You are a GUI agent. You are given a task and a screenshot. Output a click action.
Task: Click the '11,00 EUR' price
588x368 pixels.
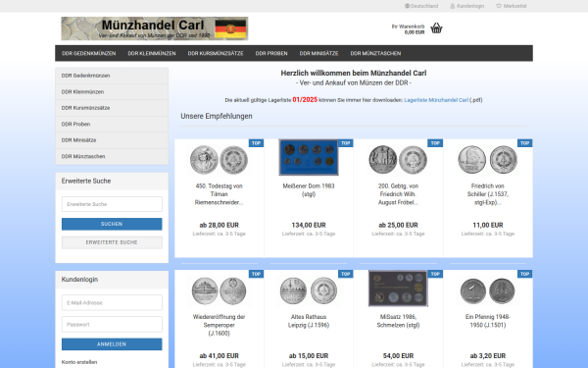[x=487, y=225]
